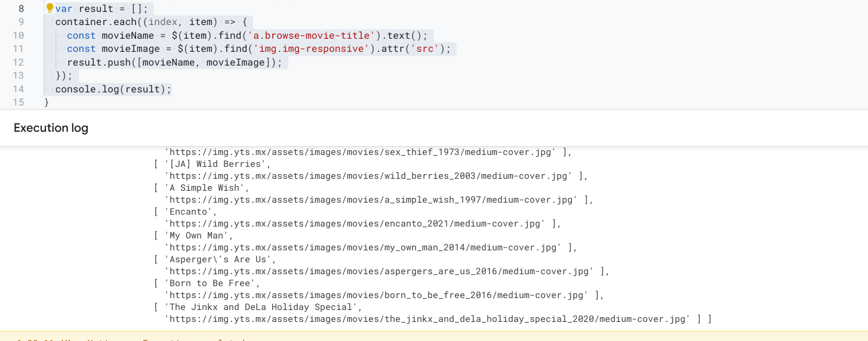Viewport: 868px width, 341px height.
Task: Click the 'const movieImage' declaration line
Action: pyautogui.click(x=259, y=49)
